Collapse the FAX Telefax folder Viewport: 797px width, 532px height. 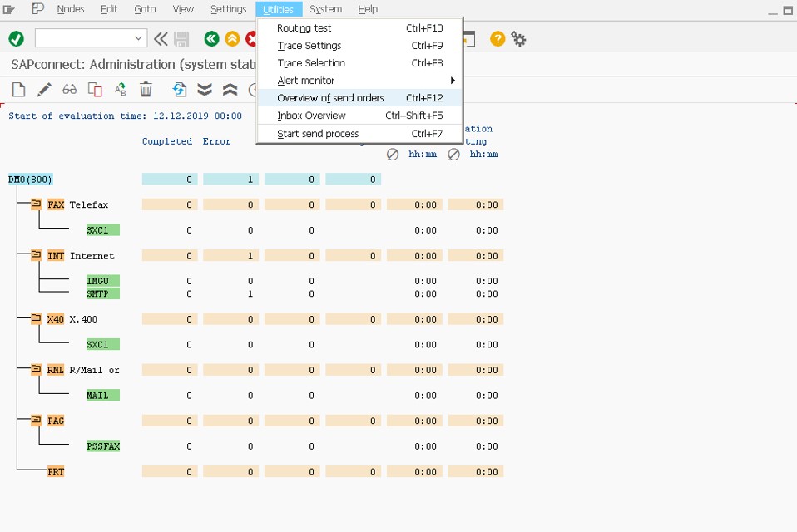tap(36, 204)
